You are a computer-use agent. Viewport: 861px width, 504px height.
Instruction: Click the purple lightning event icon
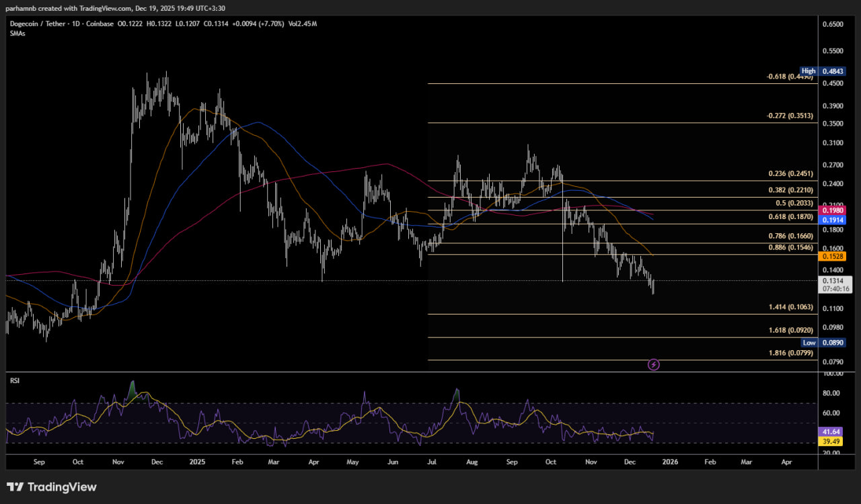click(x=653, y=364)
